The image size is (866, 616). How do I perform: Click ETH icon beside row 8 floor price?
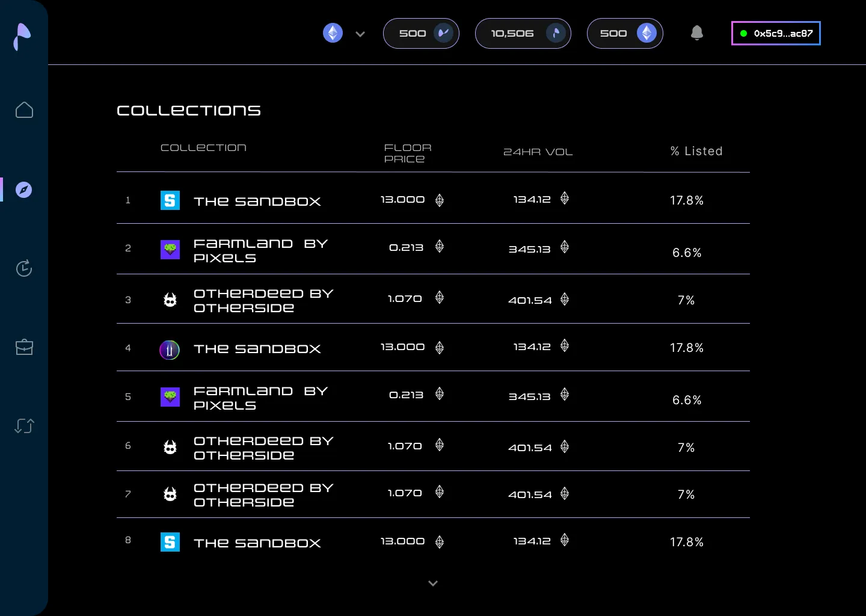pos(440,542)
